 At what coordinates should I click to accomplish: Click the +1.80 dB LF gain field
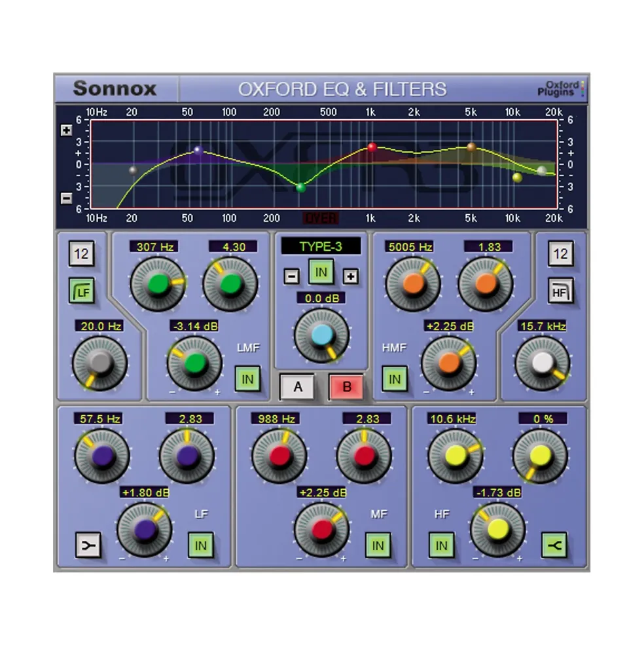[x=145, y=492]
